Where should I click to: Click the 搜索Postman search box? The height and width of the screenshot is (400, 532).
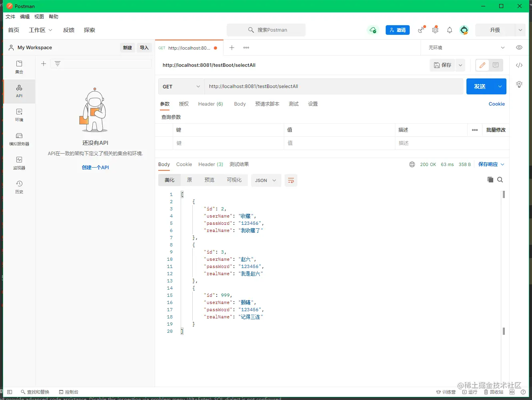click(266, 30)
